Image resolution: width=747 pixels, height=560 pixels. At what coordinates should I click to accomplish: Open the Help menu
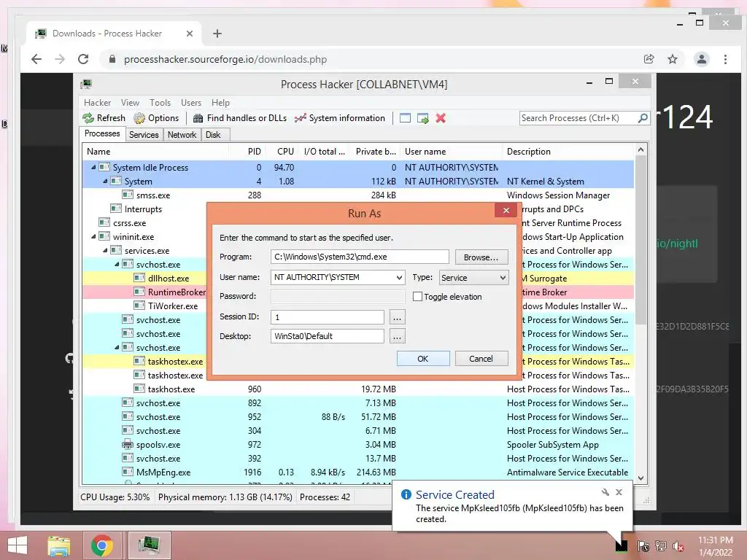click(x=220, y=103)
